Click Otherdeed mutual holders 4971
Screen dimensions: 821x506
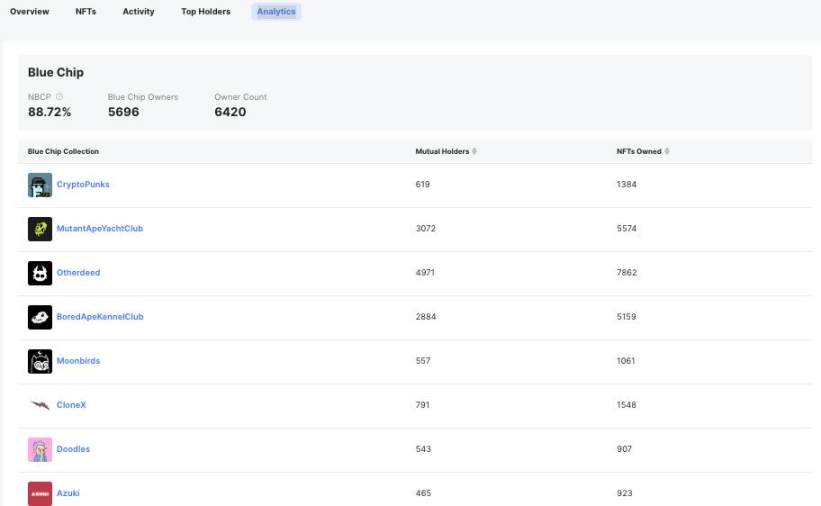coord(425,272)
